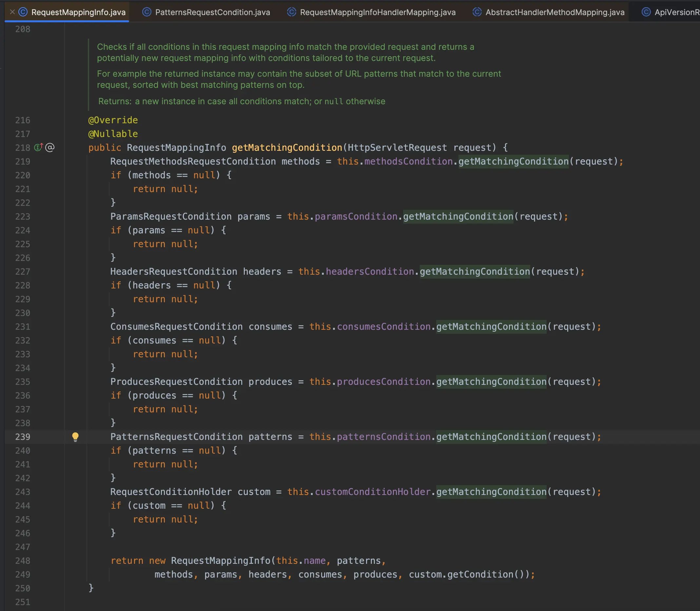The height and width of the screenshot is (611, 700).
Task: Click class icon on RequestMappingInfoHandlerMapping.java tab
Action: [x=292, y=12]
